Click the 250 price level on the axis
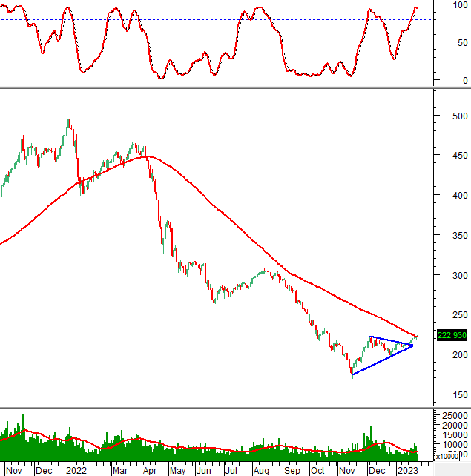This screenshot has height=476, width=471. click(460, 315)
